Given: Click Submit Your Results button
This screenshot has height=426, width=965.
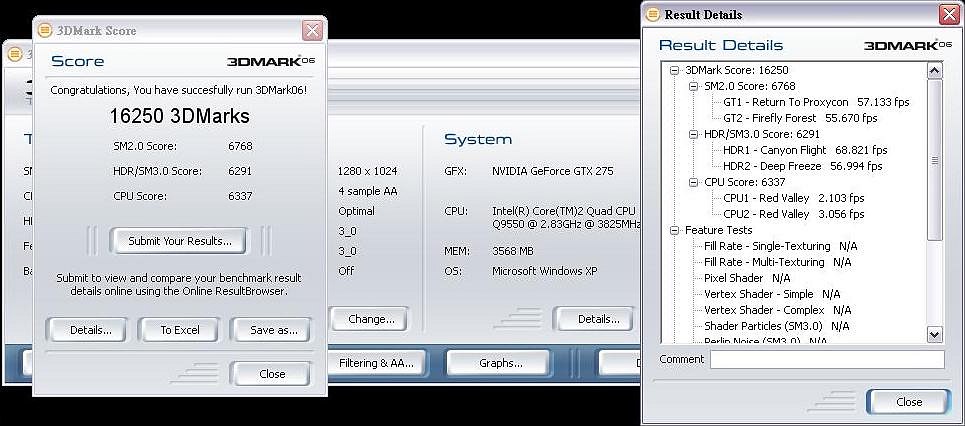Looking at the screenshot, I should (179, 241).
